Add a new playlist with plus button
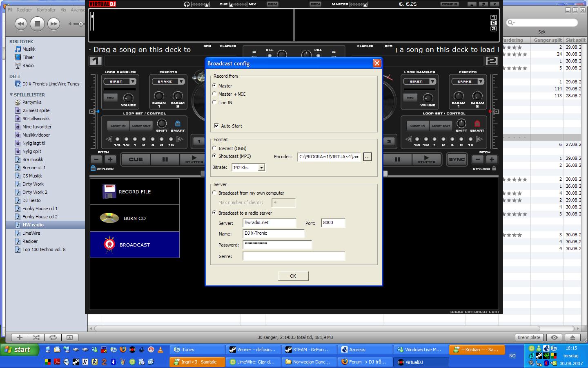Viewport: 588px width, 368px height. (20, 337)
